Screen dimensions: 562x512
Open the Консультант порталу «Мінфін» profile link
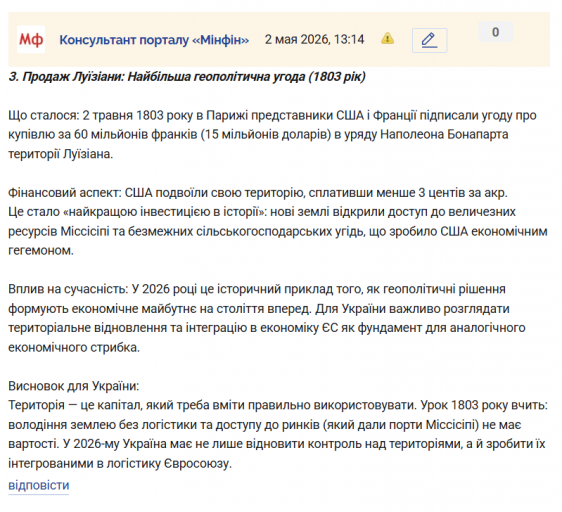[x=154, y=39]
